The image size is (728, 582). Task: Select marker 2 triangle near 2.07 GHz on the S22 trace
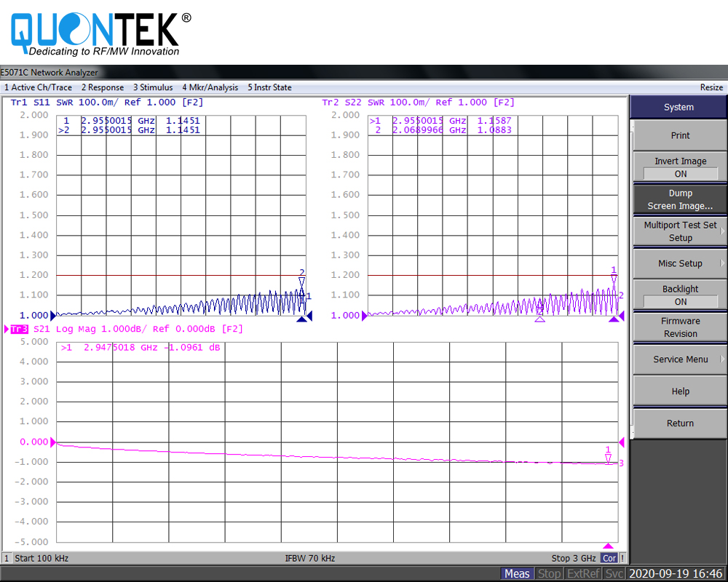[x=539, y=318]
